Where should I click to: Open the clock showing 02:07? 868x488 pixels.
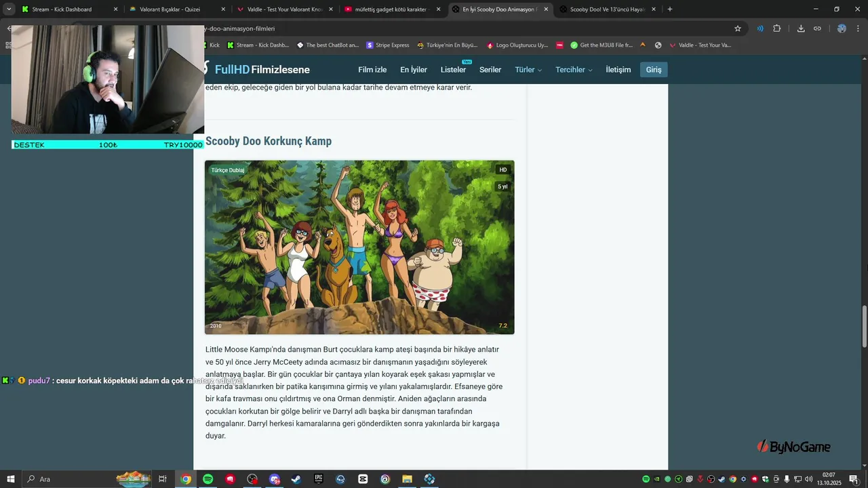pos(829,479)
